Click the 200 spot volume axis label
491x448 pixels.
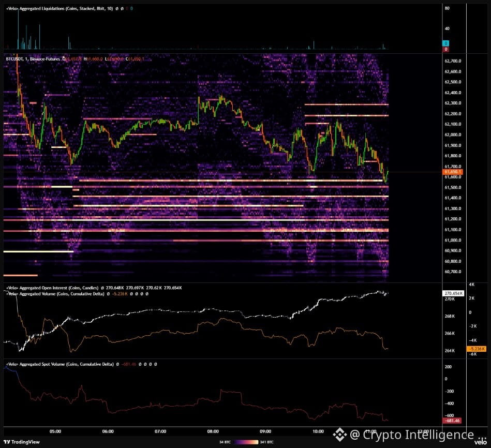click(x=448, y=367)
